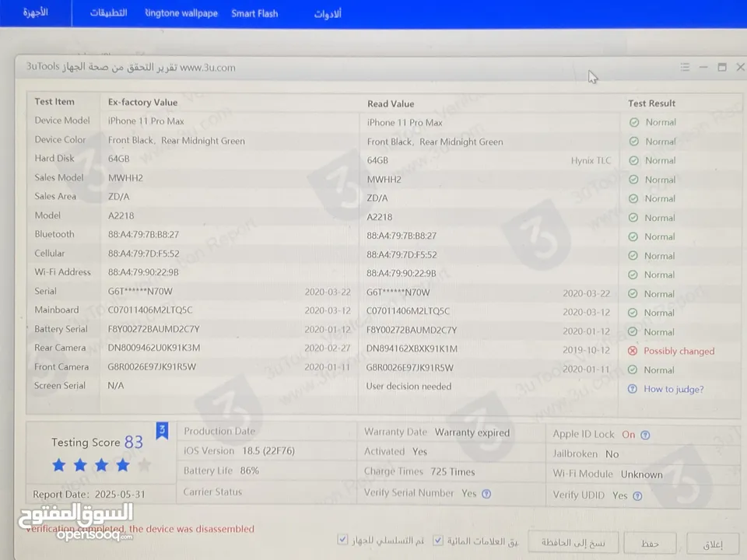The image size is (747, 560).
Task: Click the "18.5 (22F76)" iOS version
Action: point(268,450)
